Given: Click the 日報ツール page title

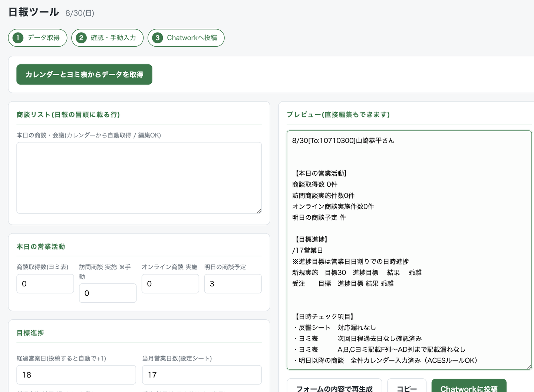Looking at the screenshot, I should click(x=34, y=12).
